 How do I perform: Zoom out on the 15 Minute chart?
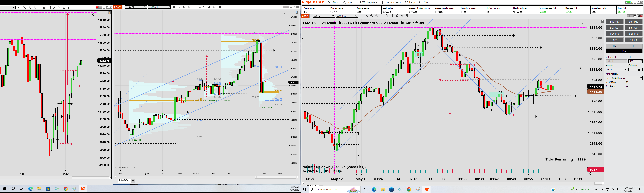pyautogui.click(x=189, y=7)
